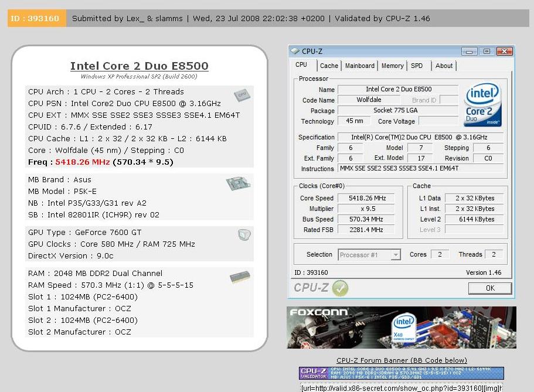Viewport: 534px width, 392px height.
Task: Click the GPU icon beside GPU Type
Action: click(x=244, y=234)
